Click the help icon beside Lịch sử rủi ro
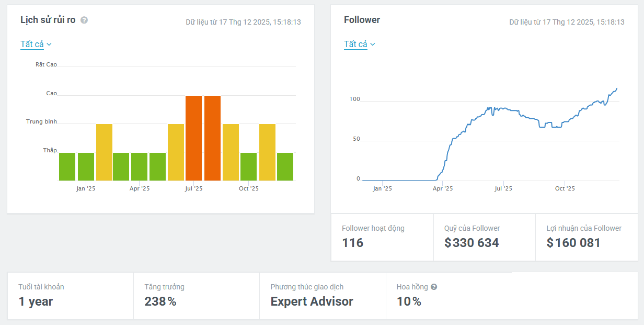 point(84,20)
